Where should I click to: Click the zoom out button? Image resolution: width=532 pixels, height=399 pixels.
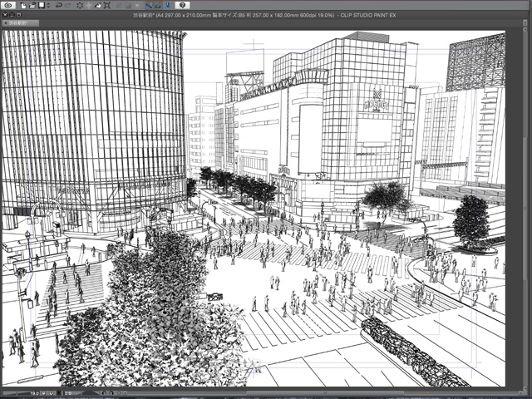coord(43,393)
